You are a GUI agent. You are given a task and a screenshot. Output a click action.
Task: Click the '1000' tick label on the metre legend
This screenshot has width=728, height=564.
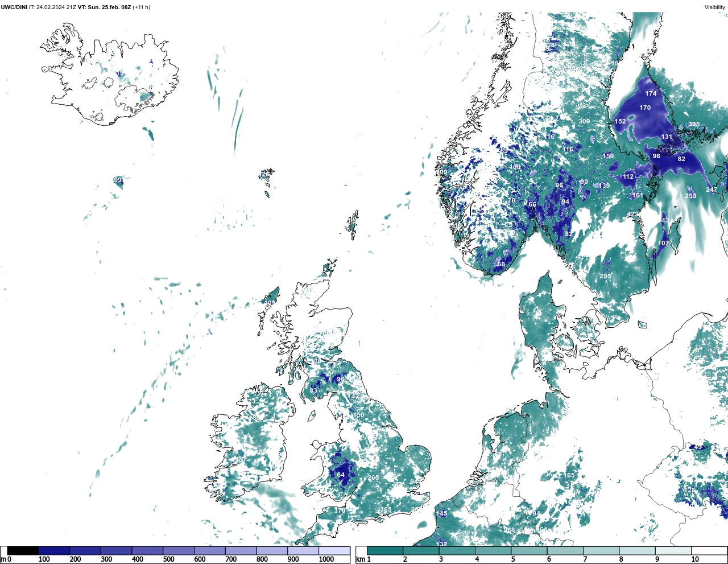point(326,559)
